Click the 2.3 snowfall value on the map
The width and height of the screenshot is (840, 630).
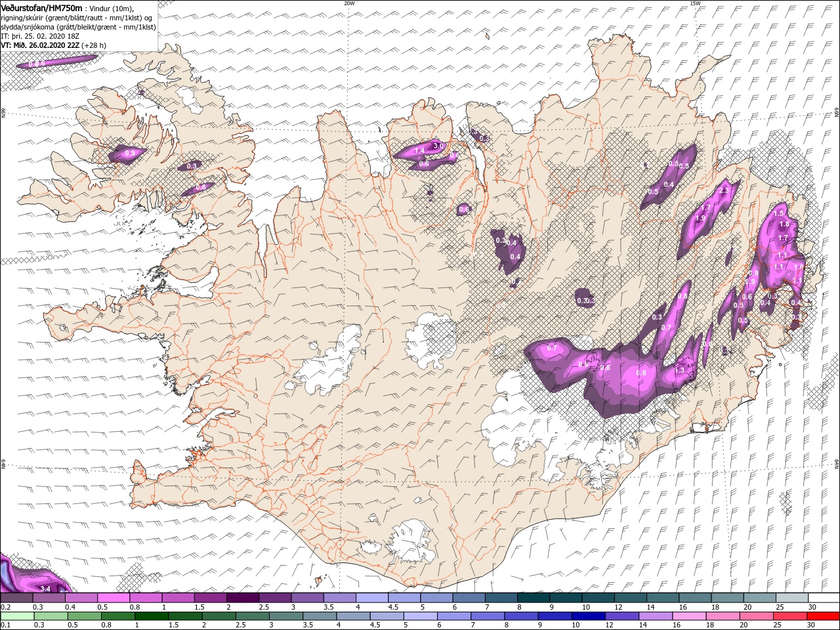coord(724,190)
